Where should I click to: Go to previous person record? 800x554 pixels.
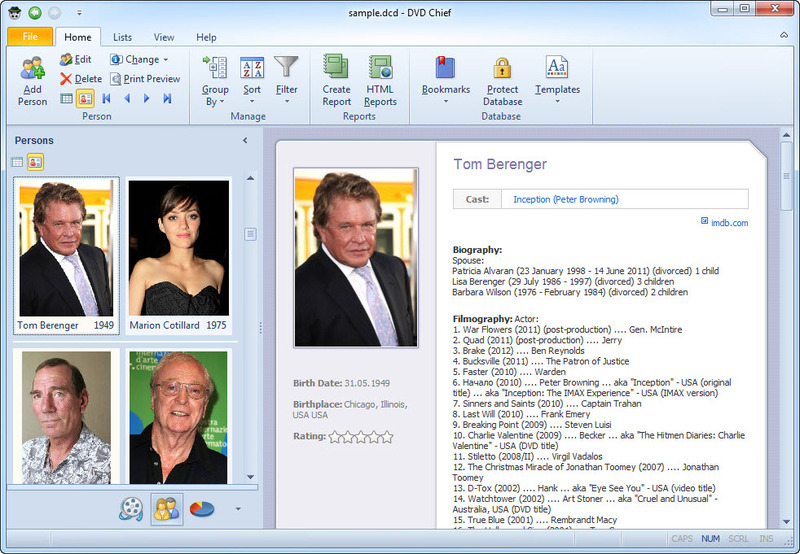[x=127, y=98]
